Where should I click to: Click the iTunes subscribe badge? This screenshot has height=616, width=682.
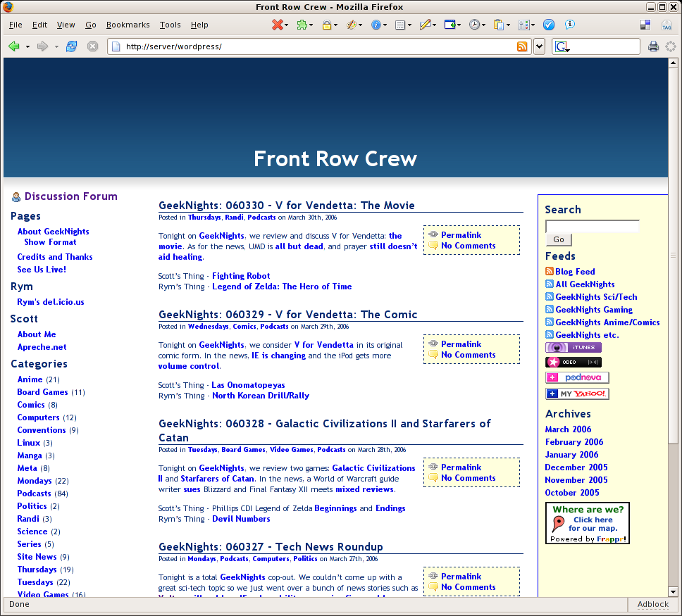point(573,347)
